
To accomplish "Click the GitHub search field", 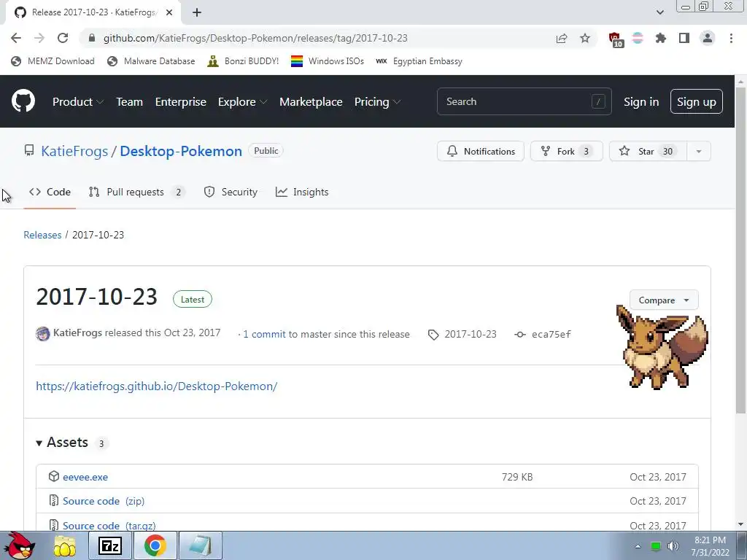I will [524, 101].
